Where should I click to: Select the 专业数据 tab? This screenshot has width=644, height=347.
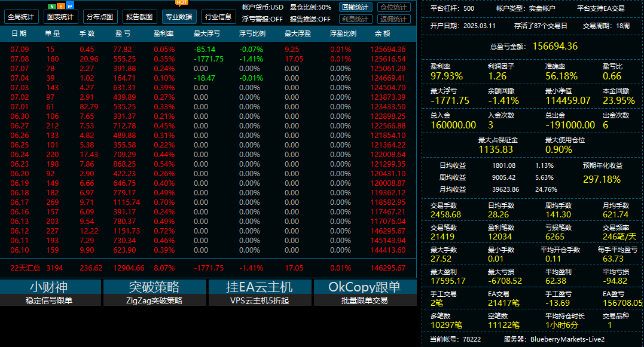(179, 17)
